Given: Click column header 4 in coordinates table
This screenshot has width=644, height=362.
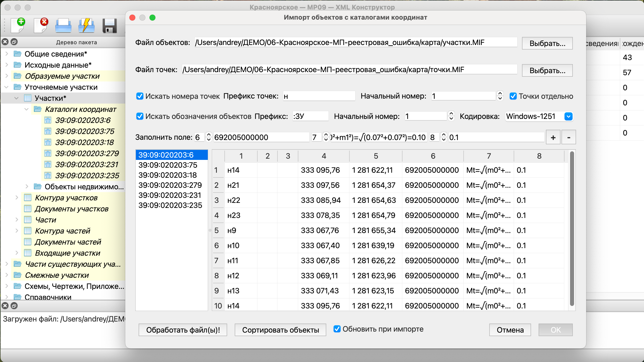Looking at the screenshot, I should [324, 156].
